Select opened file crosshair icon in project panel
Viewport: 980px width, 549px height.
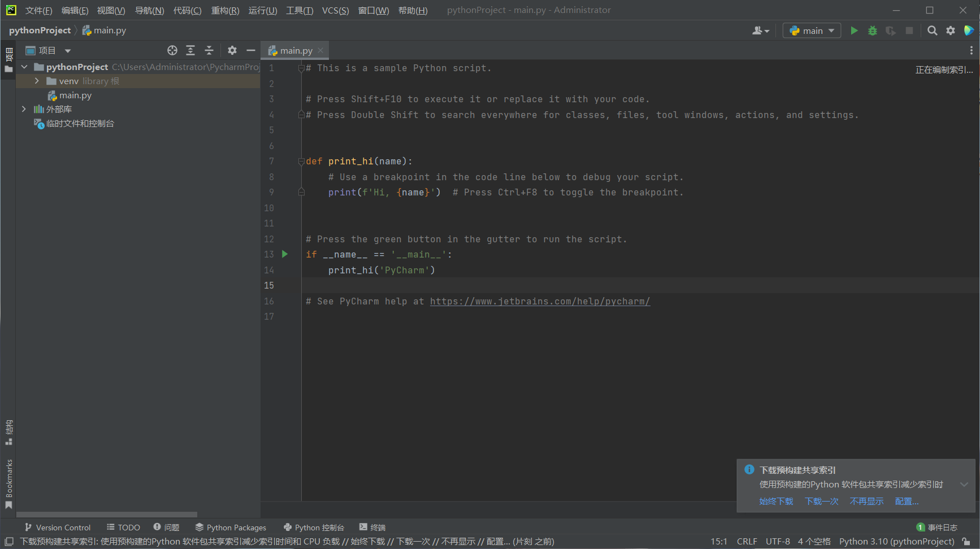point(172,50)
